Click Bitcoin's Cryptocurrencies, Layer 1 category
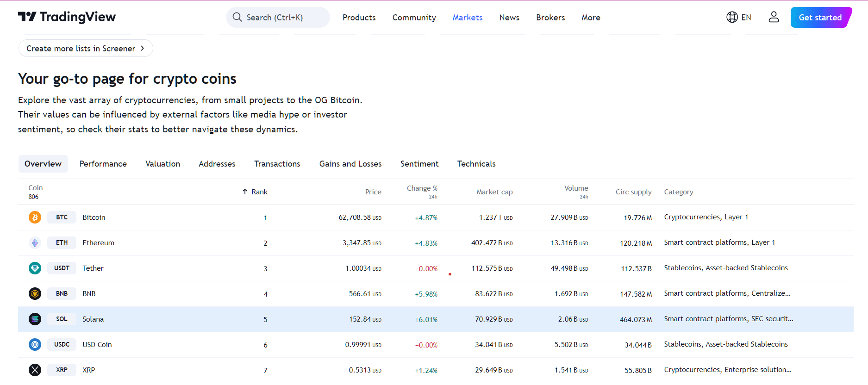Screen dimensions: 868x385 [x=706, y=217]
